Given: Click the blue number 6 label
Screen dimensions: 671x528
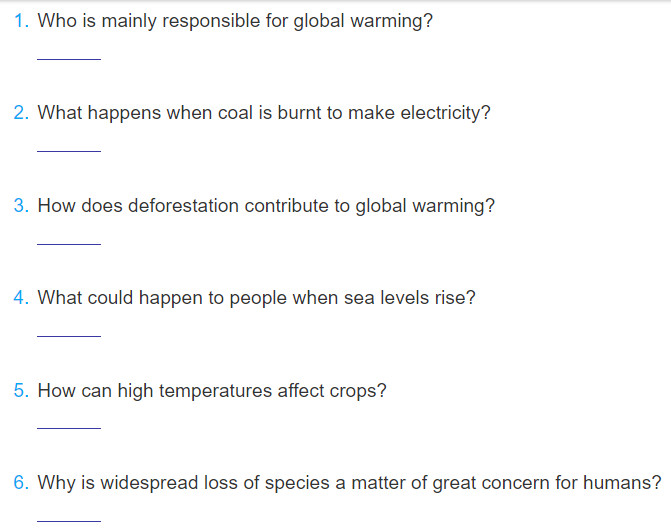Looking at the screenshot, I should pyautogui.click(x=21, y=483).
